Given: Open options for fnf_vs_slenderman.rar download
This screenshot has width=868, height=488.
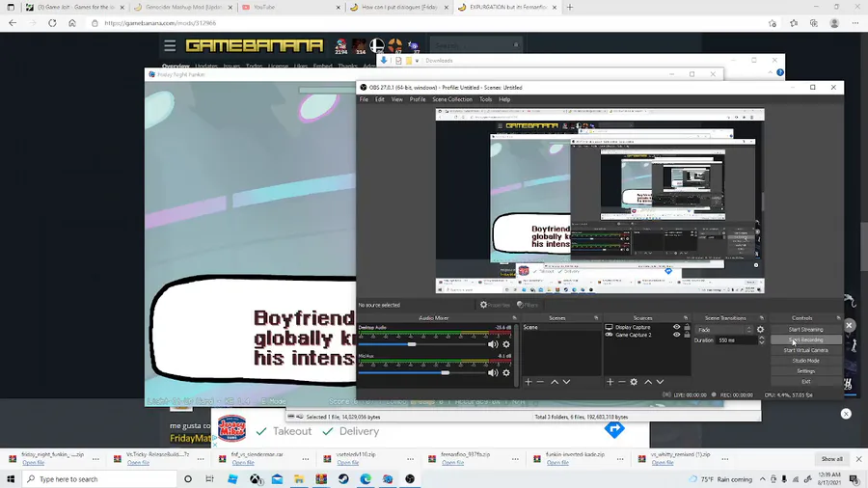Looking at the screenshot, I should click(306, 459).
